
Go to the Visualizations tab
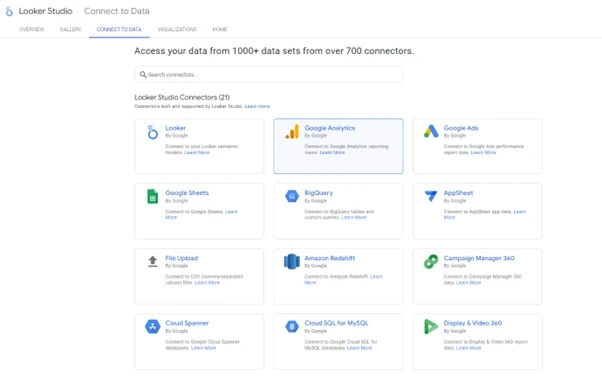177,29
